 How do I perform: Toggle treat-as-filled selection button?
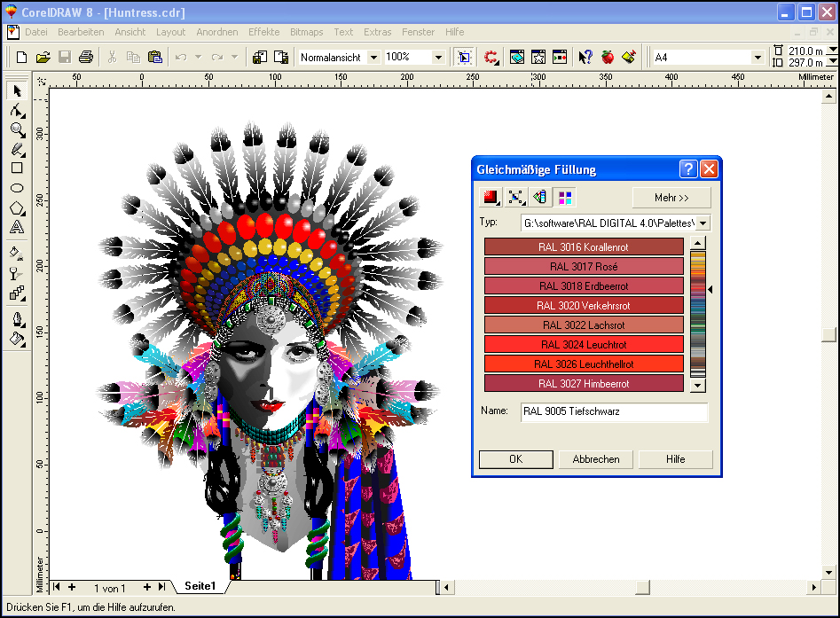tap(465, 57)
